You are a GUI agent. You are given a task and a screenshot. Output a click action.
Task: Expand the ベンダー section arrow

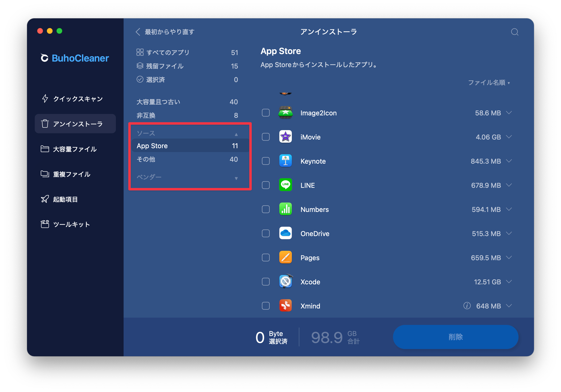236,178
